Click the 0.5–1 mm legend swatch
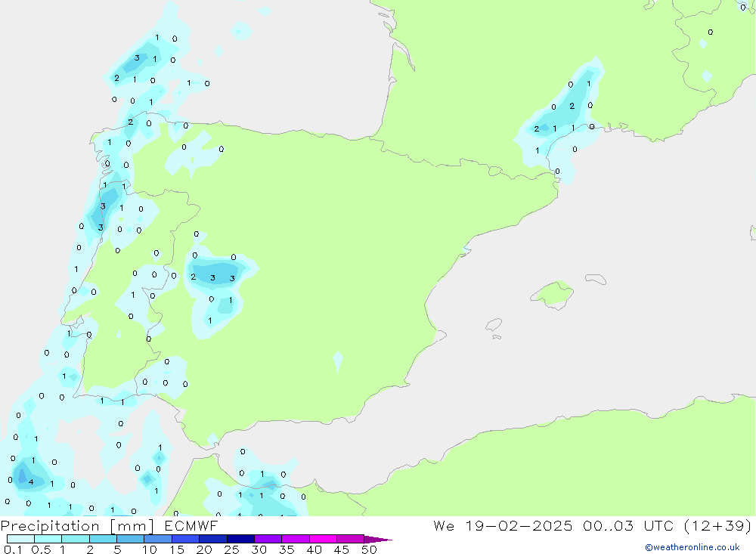 (x=48, y=539)
